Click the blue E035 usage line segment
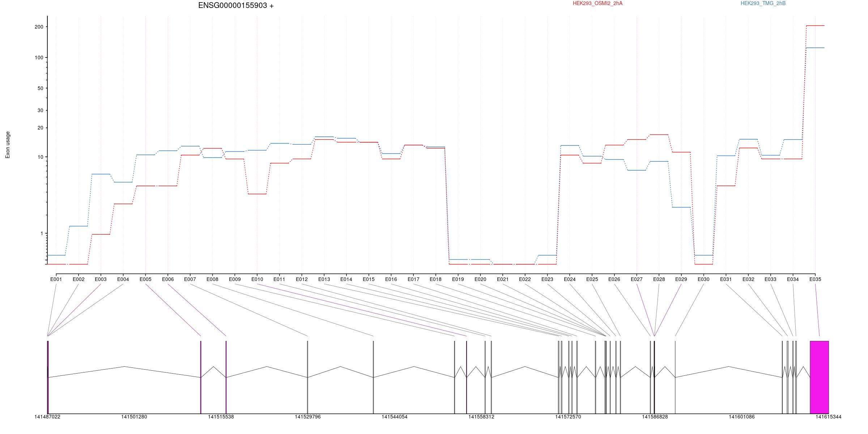Screen dimensions: 868x434 tap(815, 48)
